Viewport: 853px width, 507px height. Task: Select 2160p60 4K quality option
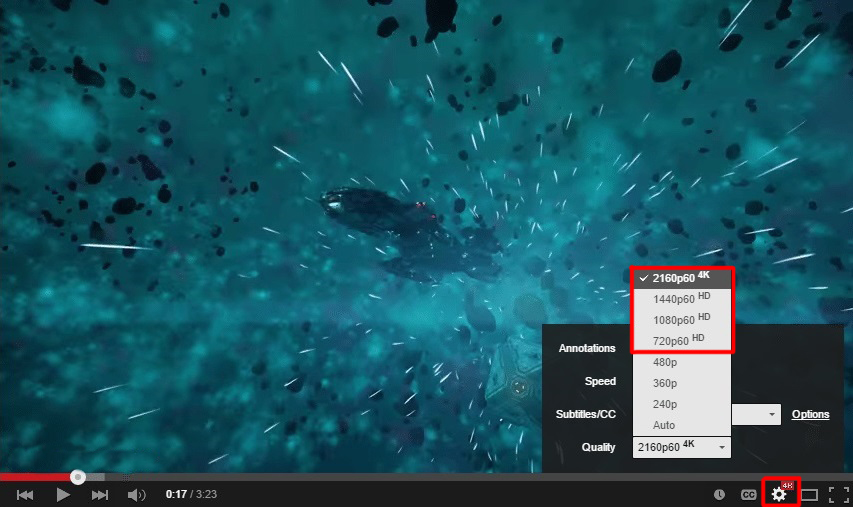682,278
